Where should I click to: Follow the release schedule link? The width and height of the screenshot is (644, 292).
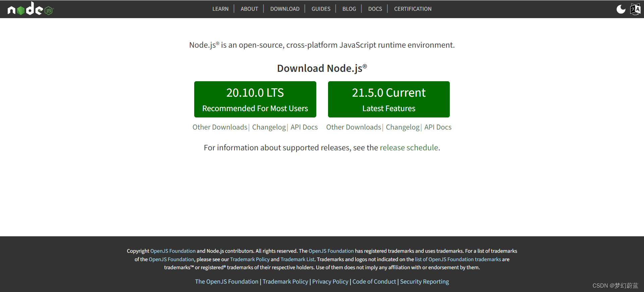(409, 148)
